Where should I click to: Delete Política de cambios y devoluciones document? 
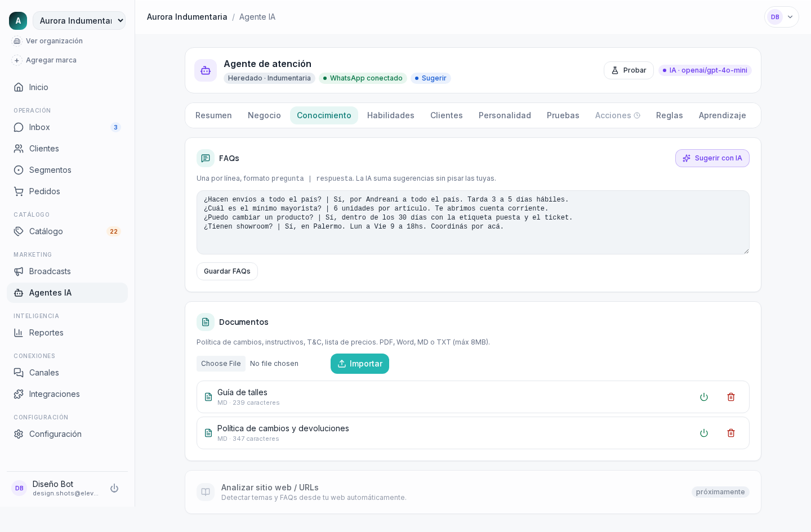coord(731,433)
